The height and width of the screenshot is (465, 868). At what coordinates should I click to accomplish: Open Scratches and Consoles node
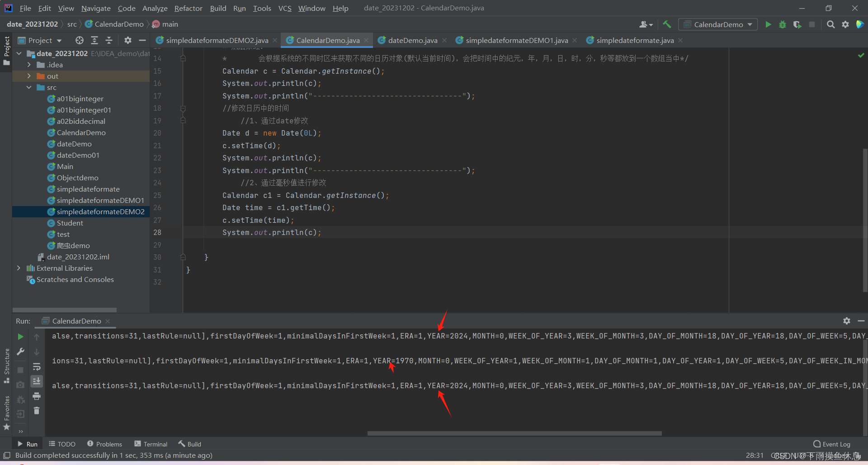click(x=75, y=279)
